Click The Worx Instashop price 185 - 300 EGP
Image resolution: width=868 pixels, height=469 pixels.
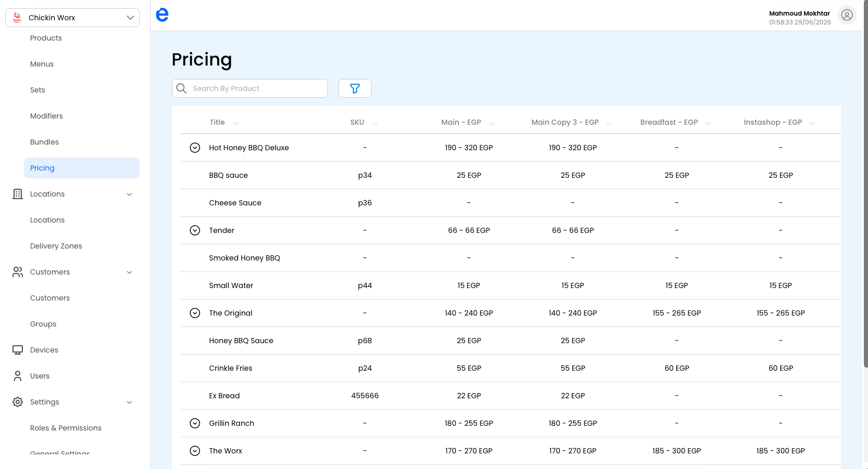781,451
